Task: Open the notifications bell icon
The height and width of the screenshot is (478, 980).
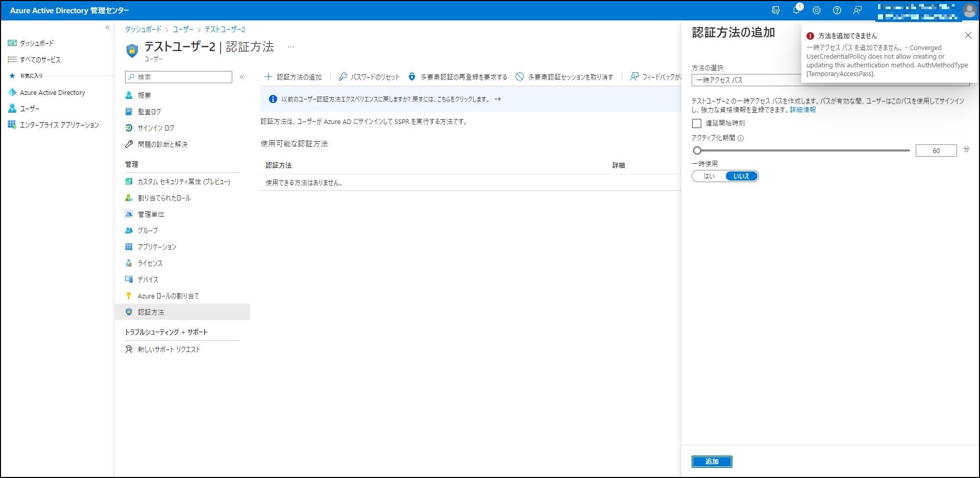Action: [x=796, y=10]
